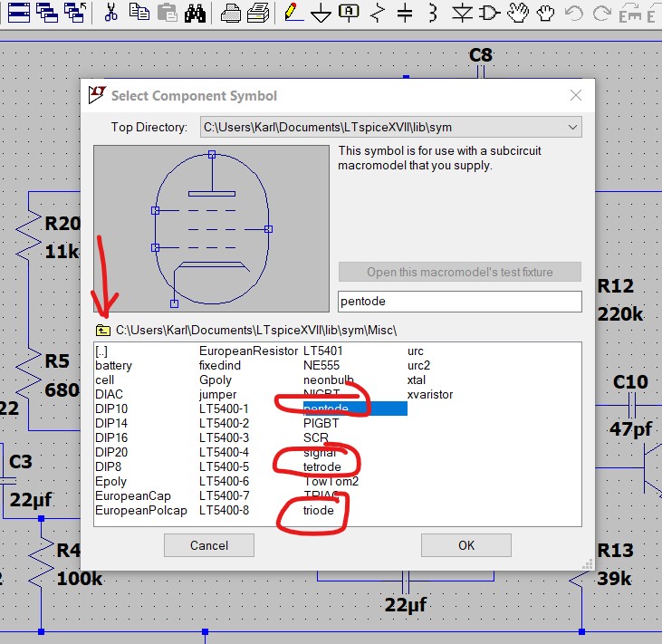Select the Diode tool
Screen dimensions: 662x644
(x=462, y=13)
